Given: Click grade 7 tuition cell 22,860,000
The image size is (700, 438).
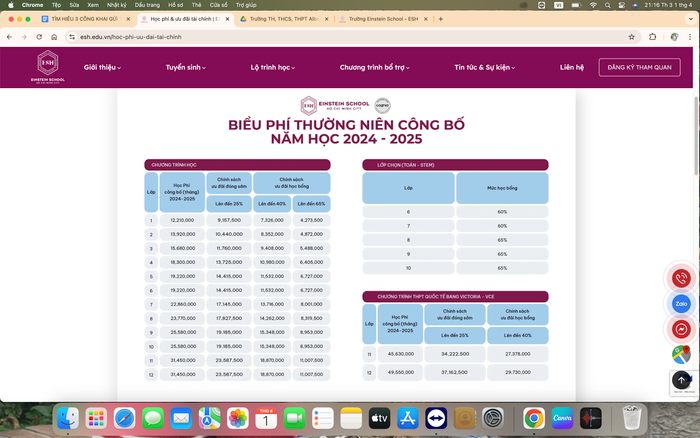Looking at the screenshot, I should coord(182,304).
